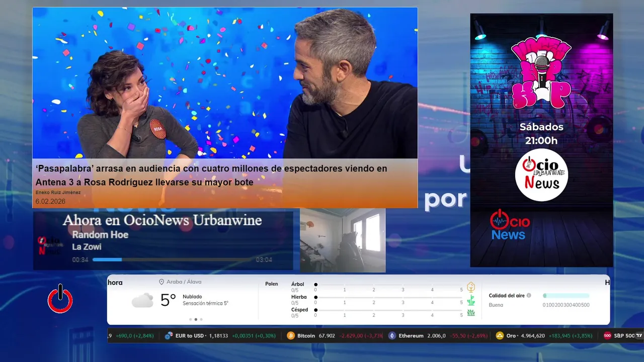Viewport: 644px width, 362px height.
Task: Open the Oro gold ticker quote
Action: point(544,336)
